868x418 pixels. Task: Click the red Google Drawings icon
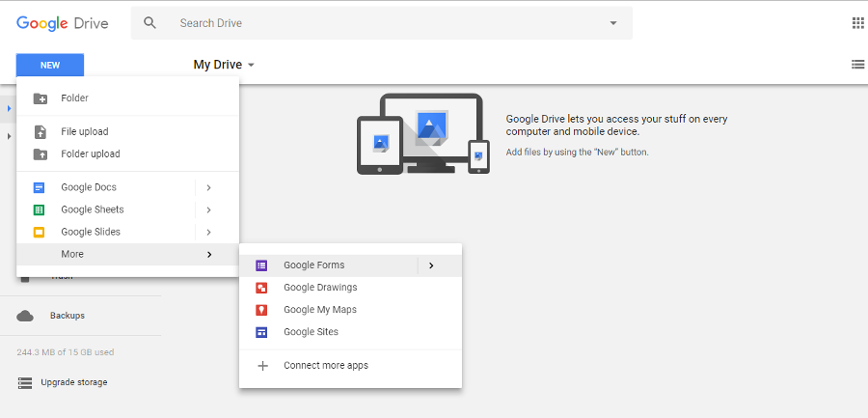coord(261,288)
